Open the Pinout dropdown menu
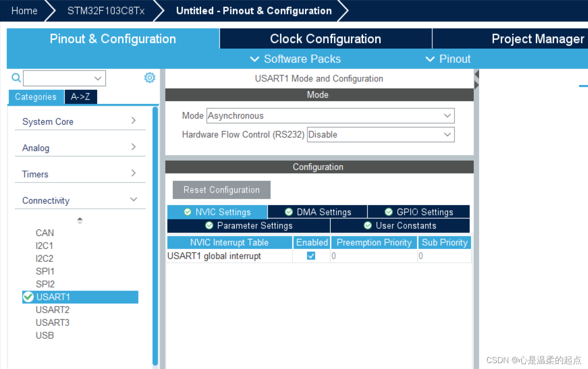The height and width of the screenshot is (369, 588). click(448, 59)
